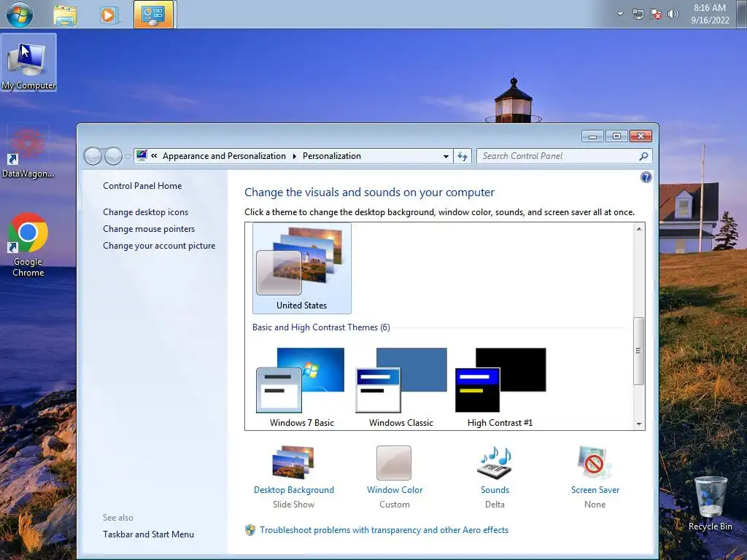Open the clock showing 8:16 AM

[710, 14]
